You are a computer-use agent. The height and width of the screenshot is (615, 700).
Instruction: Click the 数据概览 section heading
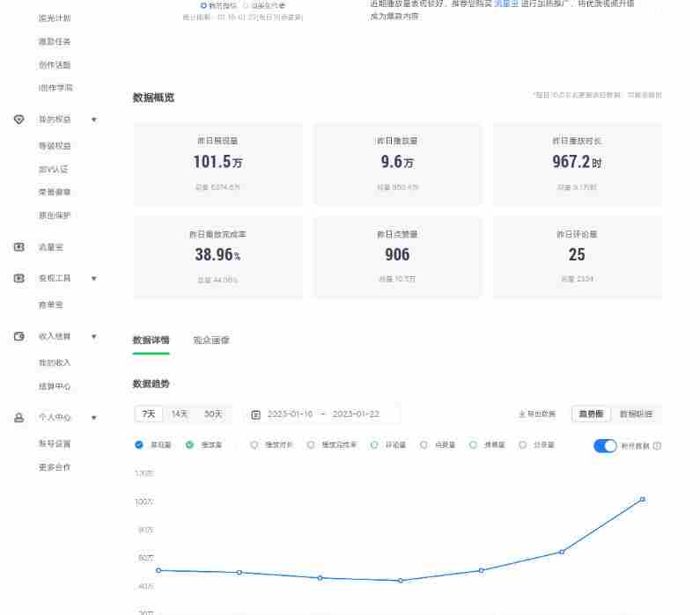pyautogui.click(x=153, y=98)
